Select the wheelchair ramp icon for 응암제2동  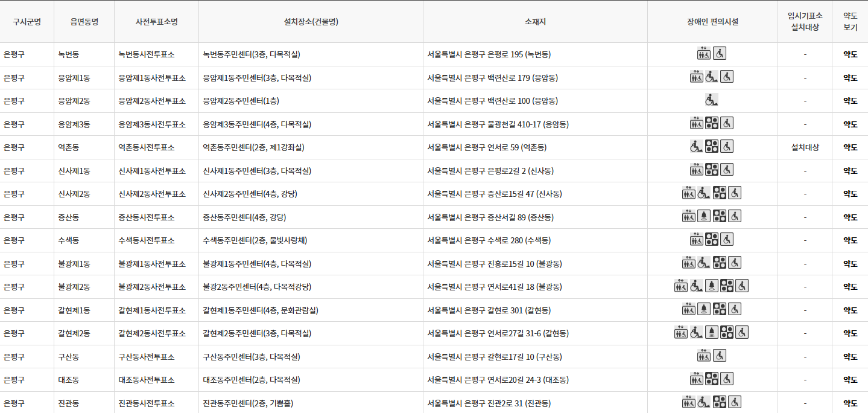coord(711,100)
